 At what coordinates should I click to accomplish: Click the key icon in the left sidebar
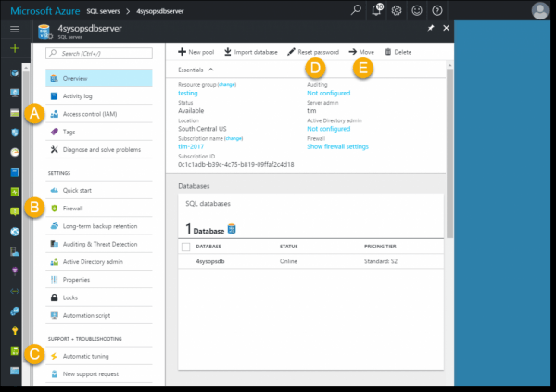(x=15, y=331)
